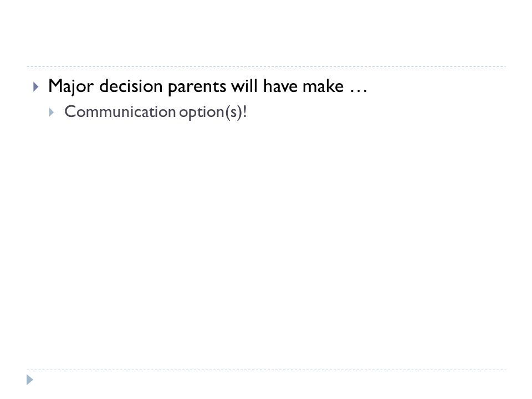
Task: Click the ellipsis ending the first bullet
Action: pyautogui.click(x=359, y=91)
